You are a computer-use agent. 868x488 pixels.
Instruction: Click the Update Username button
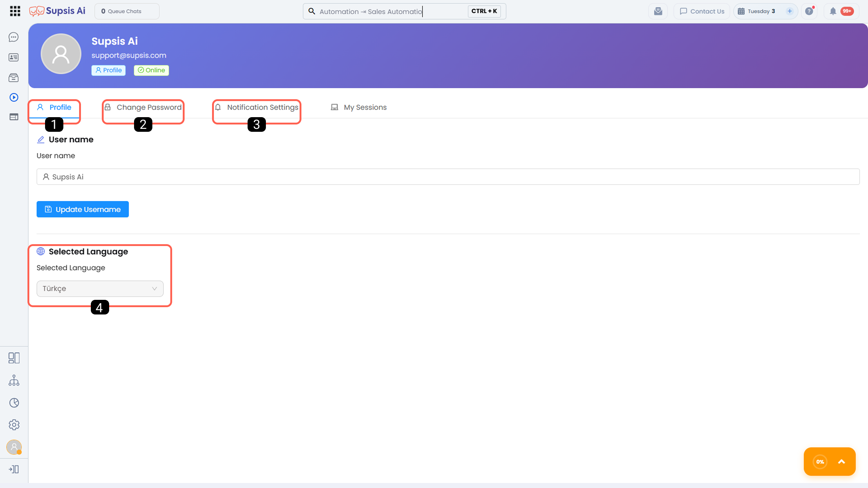(83, 209)
